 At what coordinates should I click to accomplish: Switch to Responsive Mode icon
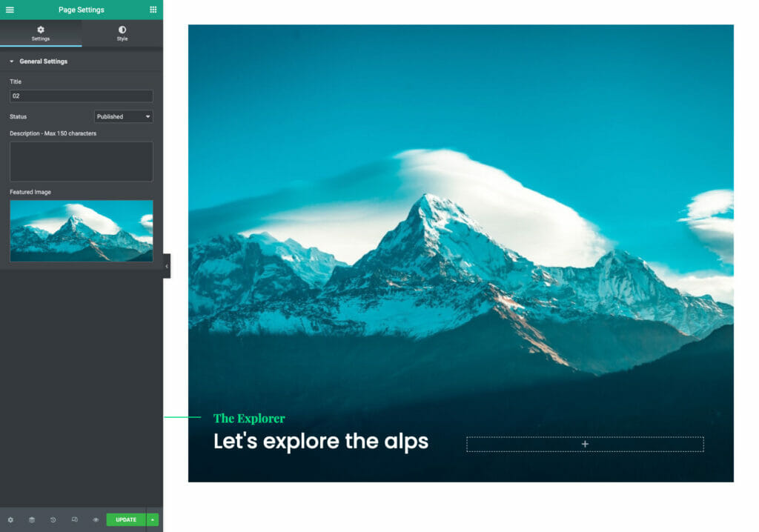[74, 520]
